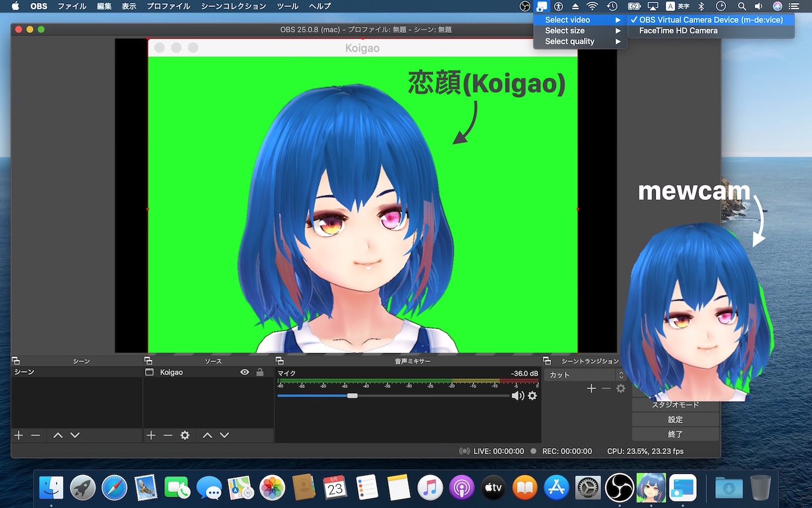Toggle the lock on the Koigao source
Screen dimensions: 812x508
click(260, 372)
